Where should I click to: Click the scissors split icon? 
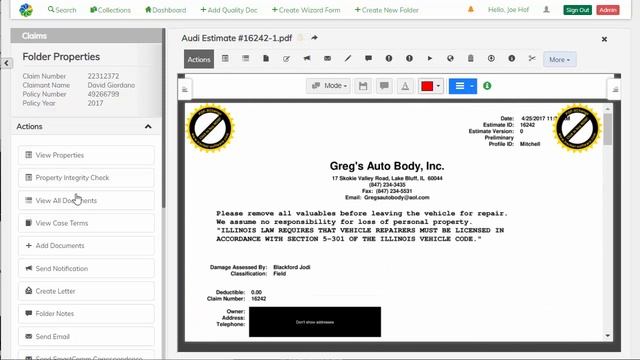tap(532, 59)
